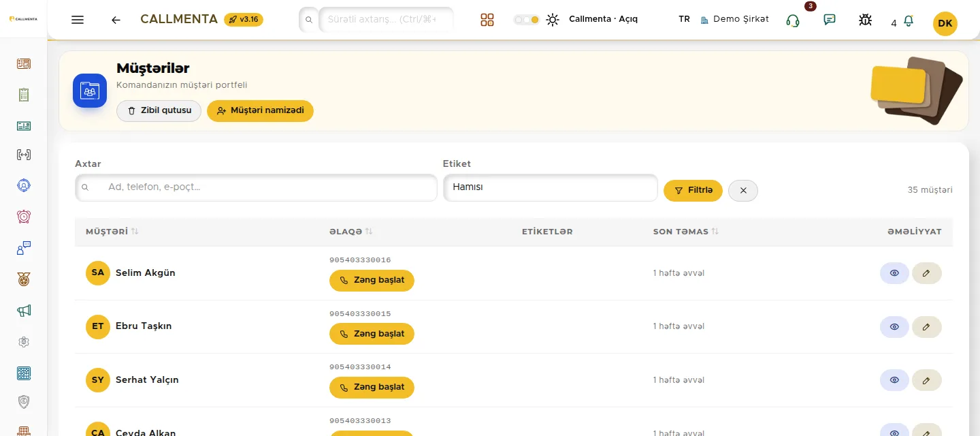The width and height of the screenshot is (980, 436).
Task: Toggle the theme switch in the header
Action: 526,20
